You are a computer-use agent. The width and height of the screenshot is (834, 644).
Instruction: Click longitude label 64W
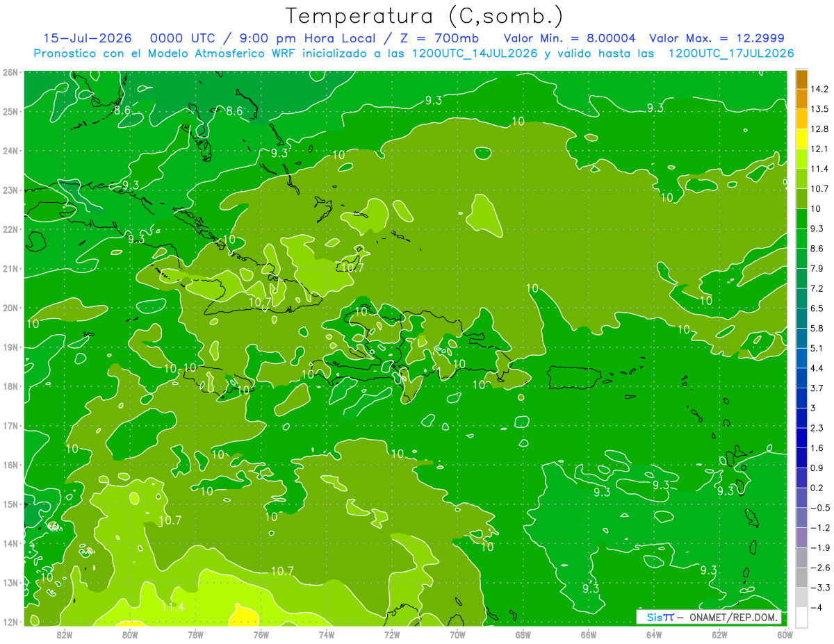click(654, 634)
